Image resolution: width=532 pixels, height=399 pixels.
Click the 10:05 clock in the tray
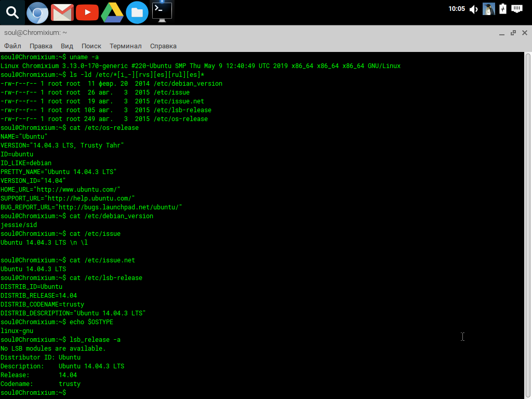pos(457,9)
